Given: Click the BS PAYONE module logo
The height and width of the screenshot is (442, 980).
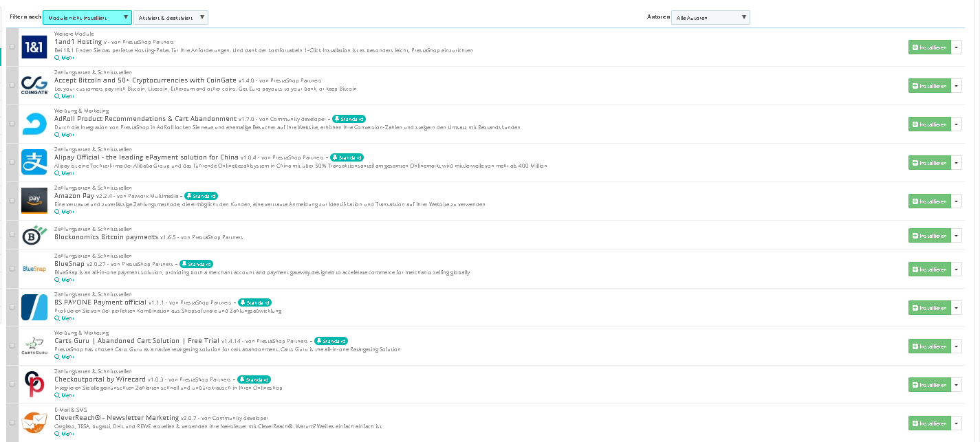Looking at the screenshot, I should click(x=34, y=307).
